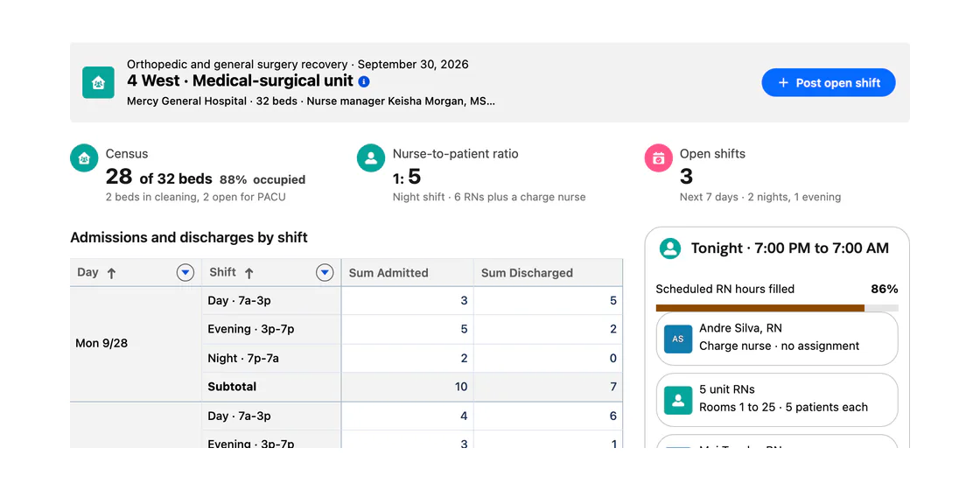
Task: Click the Open shifts count 3
Action: [686, 177]
